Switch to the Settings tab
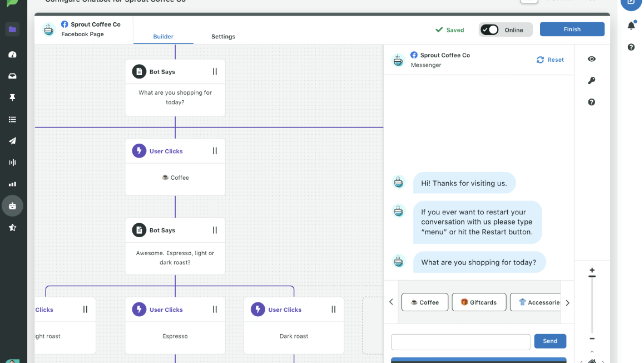The width and height of the screenshot is (644, 363). [223, 37]
